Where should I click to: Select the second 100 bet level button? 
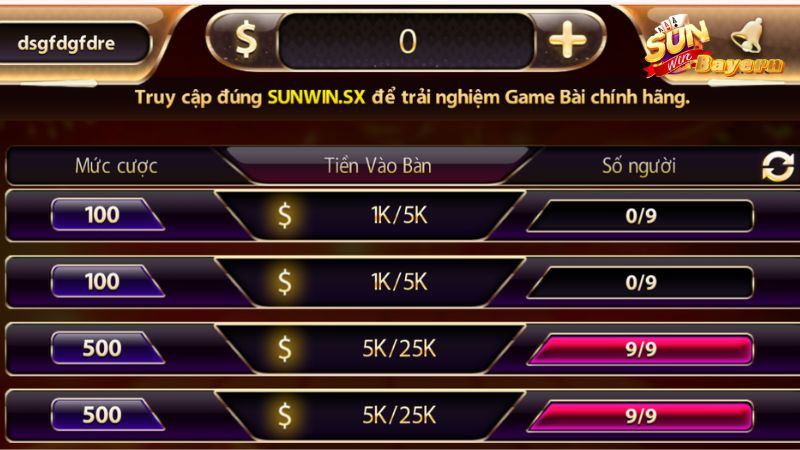[106, 282]
